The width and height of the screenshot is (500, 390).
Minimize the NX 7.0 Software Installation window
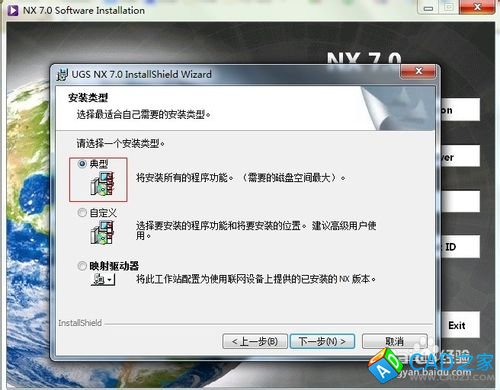pos(428,7)
